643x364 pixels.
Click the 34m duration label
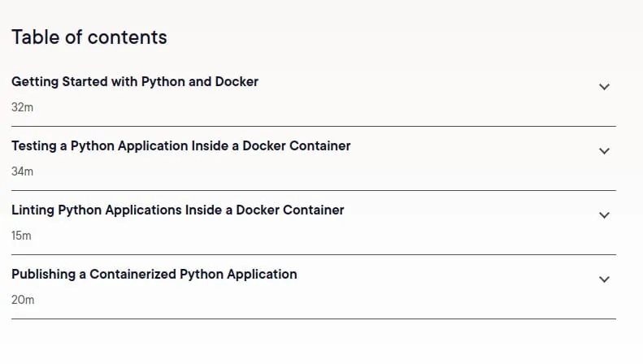point(22,171)
